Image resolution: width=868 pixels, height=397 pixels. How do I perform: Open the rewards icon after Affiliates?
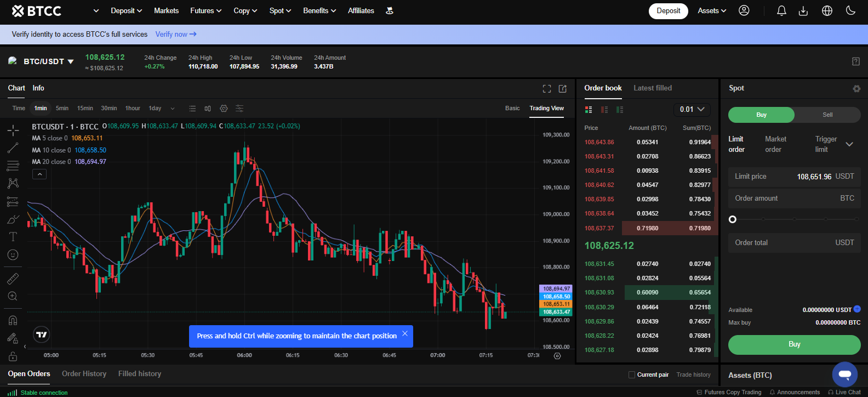(x=390, y=10)
